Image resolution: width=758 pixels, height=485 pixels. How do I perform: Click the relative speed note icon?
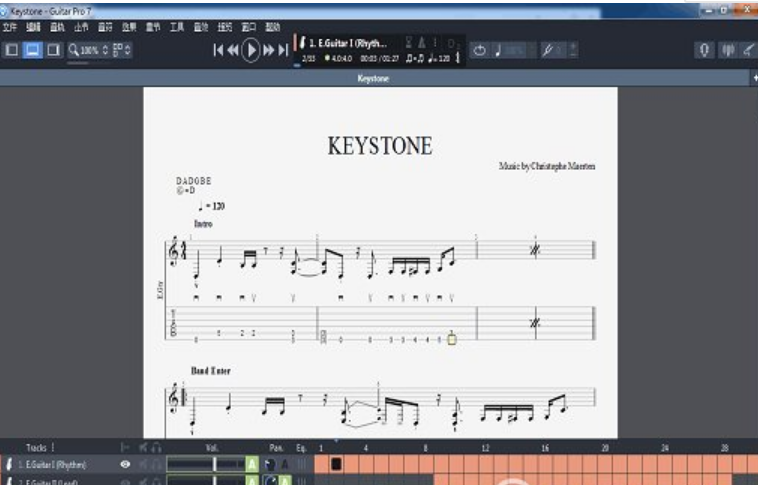pos(498,50)
